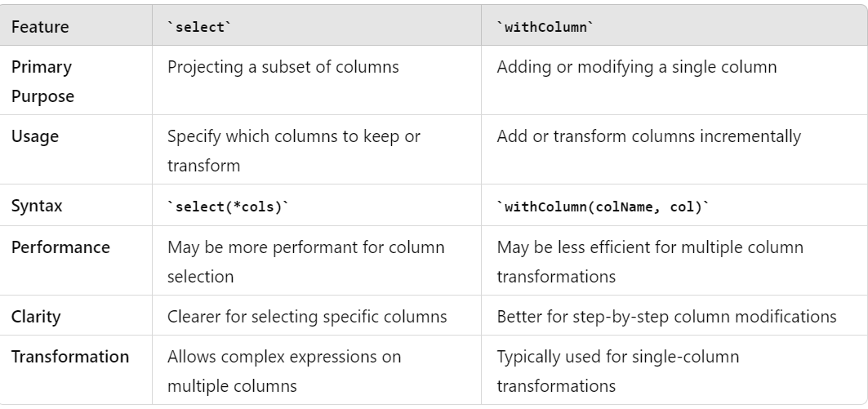Select 'Allows complex expressions on multiple columns'

[x=284, y=371]
